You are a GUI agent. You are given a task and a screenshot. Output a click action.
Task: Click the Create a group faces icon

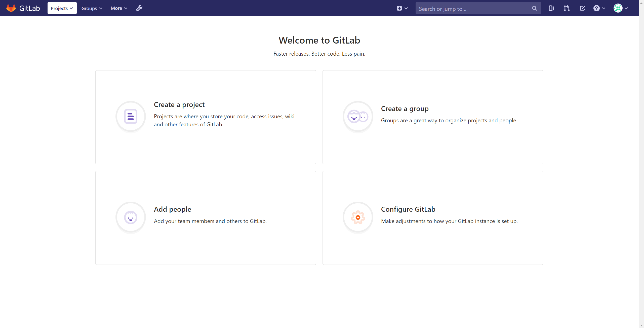pyautogui.click(x=358, y=116)
